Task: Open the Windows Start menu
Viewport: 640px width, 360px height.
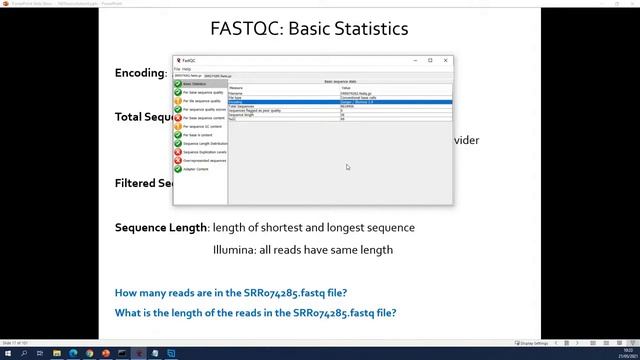Action: pyautogui.click(x=8, y=353)
